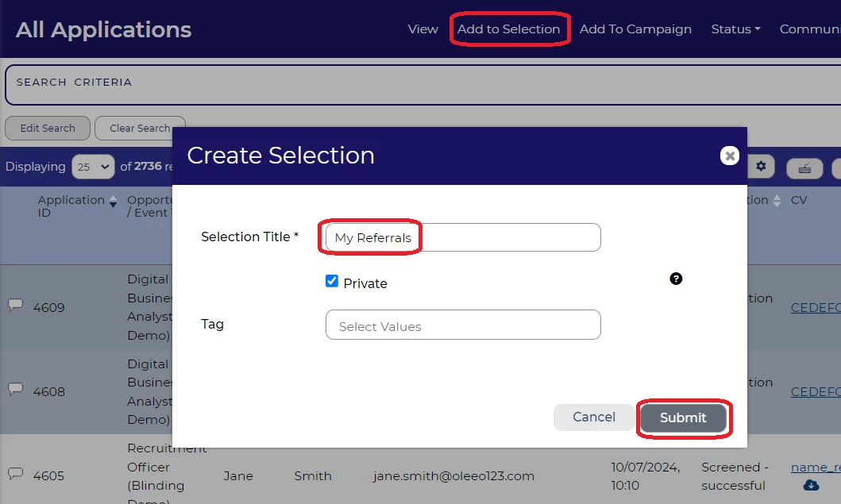Open the View menu item
This screenshot has height=504, width=841.
coord(422,29)
